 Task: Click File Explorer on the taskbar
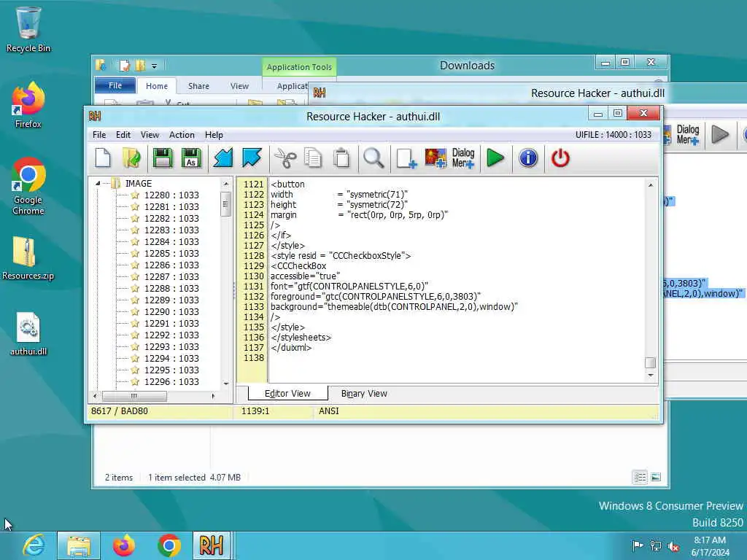pyautogui.click(x=79, y=545)
